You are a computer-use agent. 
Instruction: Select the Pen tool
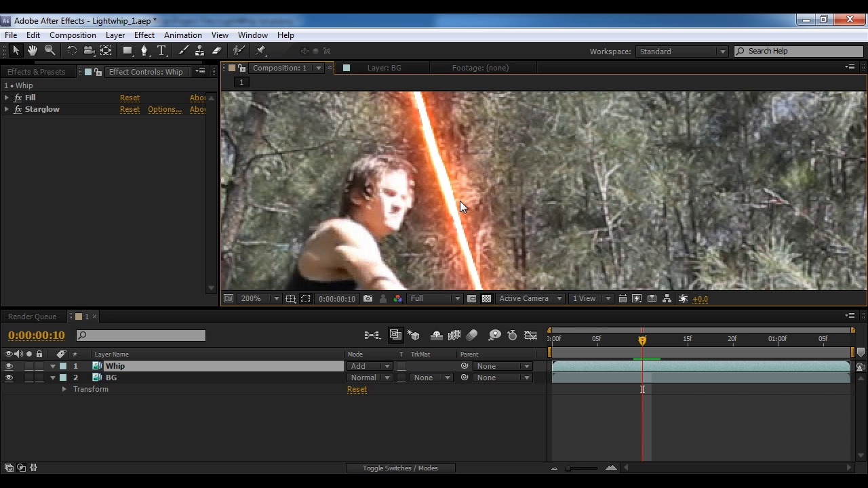tap(144, 51)
